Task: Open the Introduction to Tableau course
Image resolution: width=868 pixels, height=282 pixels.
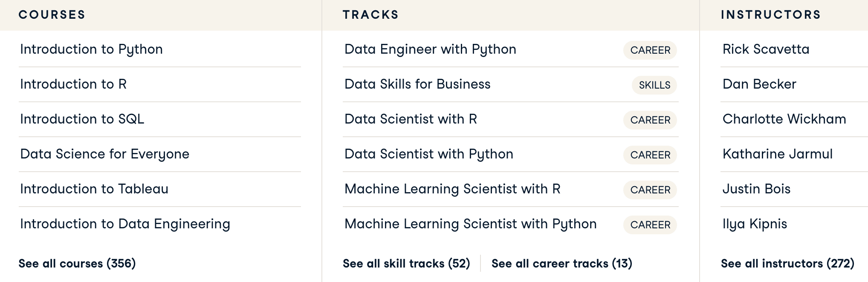Action: pos(94,189)
